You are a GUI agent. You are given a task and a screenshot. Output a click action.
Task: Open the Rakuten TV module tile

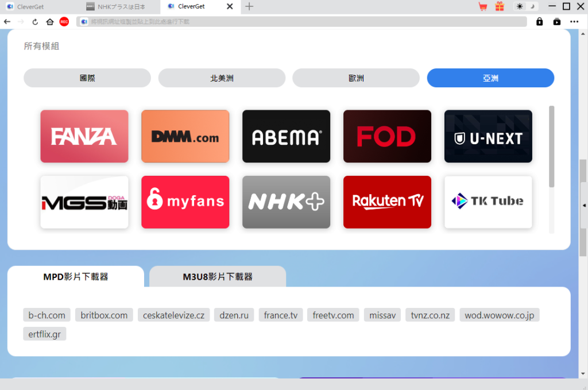point(387,202)
